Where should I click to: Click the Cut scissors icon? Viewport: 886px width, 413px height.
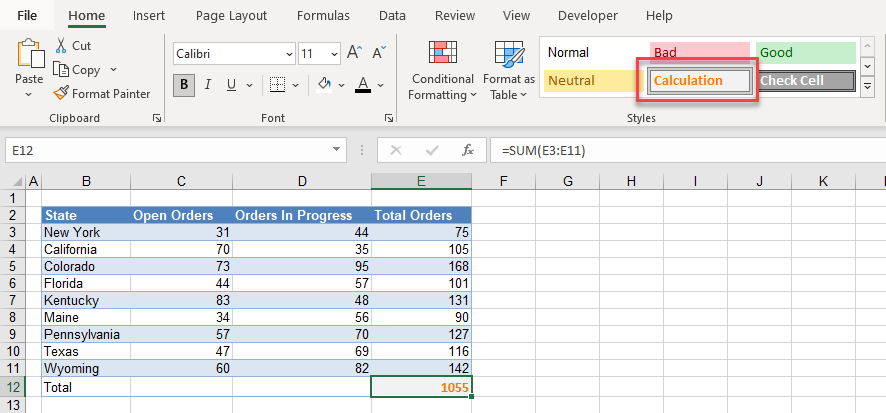pos(61,46)
